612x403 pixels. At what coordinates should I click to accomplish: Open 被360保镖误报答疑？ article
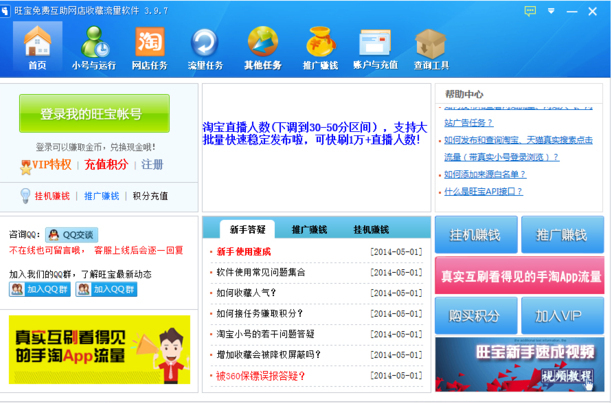(260, 376)
